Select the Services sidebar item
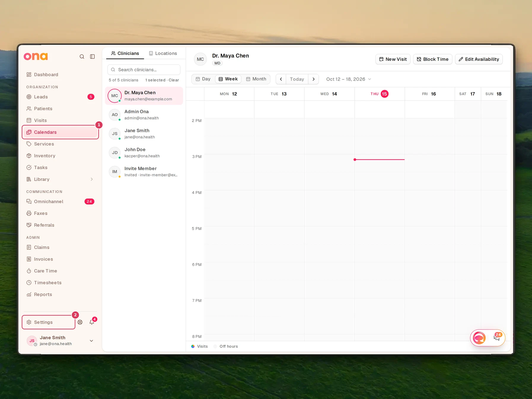 (60, 144)
